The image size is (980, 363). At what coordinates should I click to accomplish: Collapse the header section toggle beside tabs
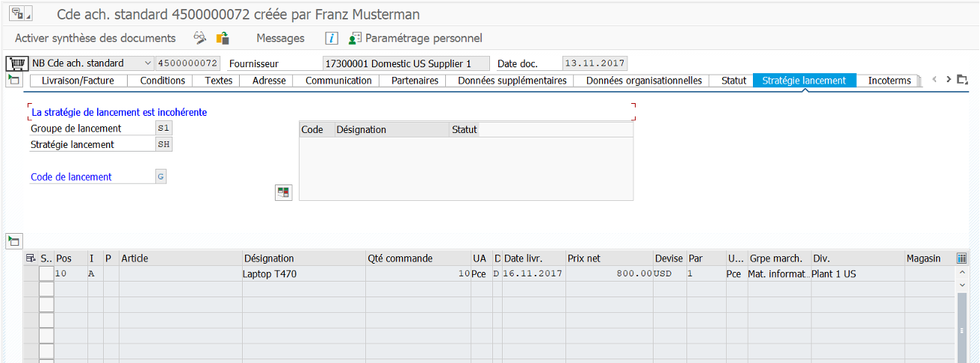pos(13,80)
